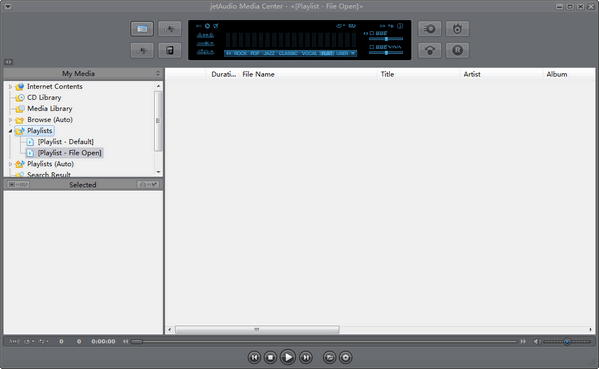Select the Media Library tree item

[x=50, y=108]
